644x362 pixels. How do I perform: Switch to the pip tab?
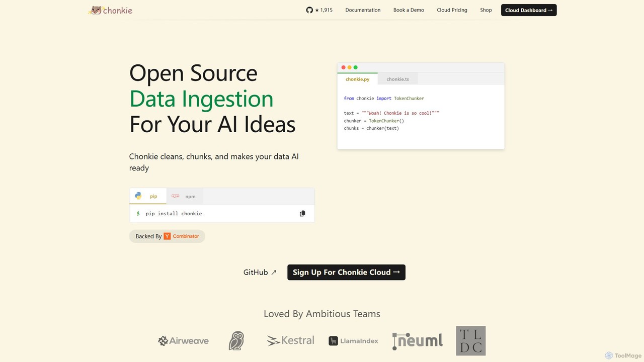pyautogui.click(x=148, y=196)
